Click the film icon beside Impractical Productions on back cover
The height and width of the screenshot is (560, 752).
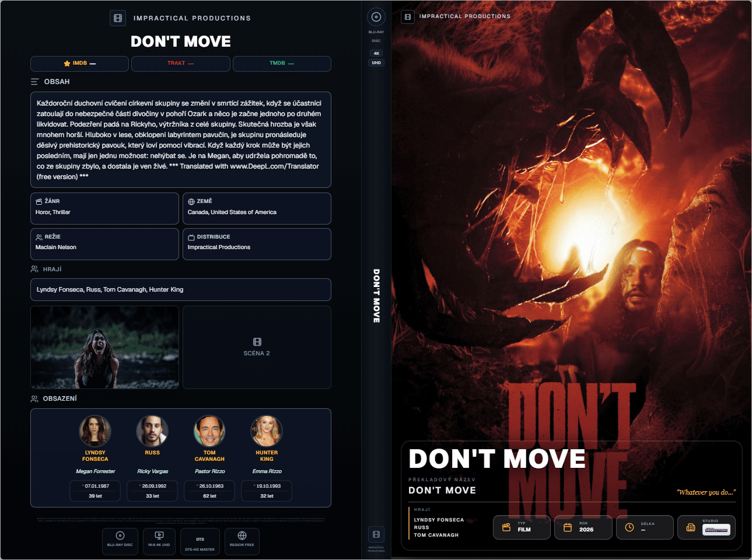point(118,18)
